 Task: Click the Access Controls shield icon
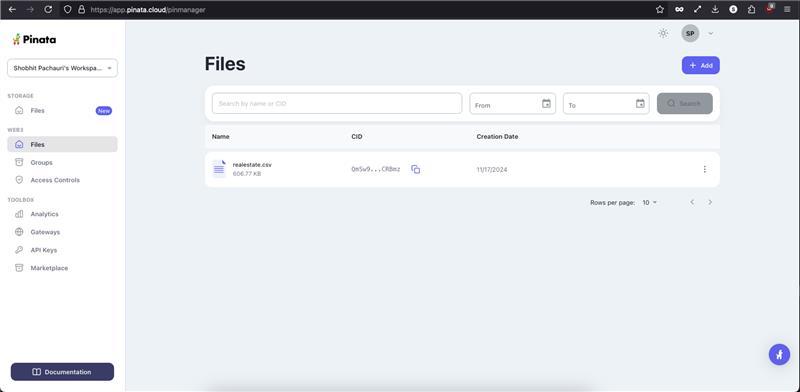pyautogui.click(x=19, y=180)
